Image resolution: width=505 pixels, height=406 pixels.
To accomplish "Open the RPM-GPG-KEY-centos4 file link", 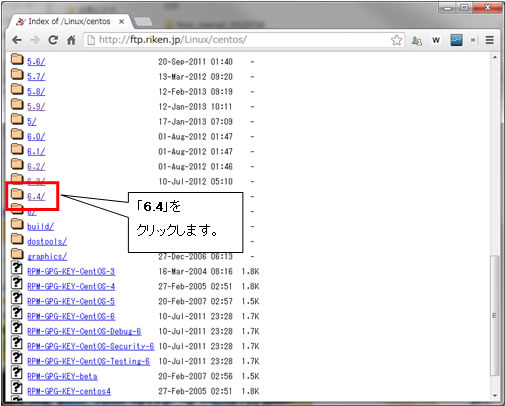I will [69, 392].
